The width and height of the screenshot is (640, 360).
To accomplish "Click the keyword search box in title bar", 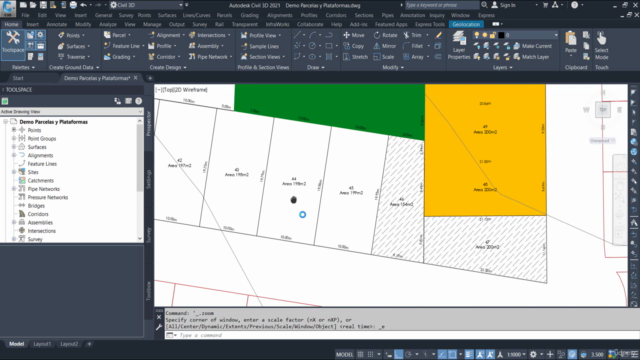I will point(441,5).
